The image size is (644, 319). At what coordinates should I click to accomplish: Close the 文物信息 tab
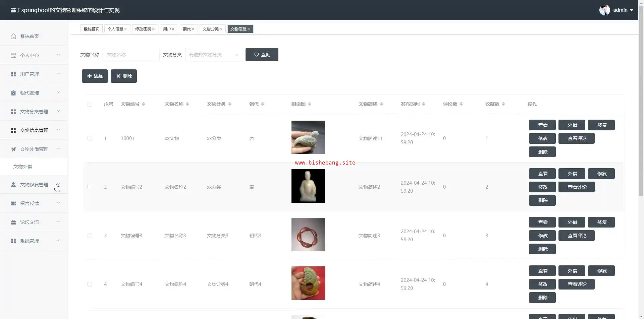tap(249, 29)
